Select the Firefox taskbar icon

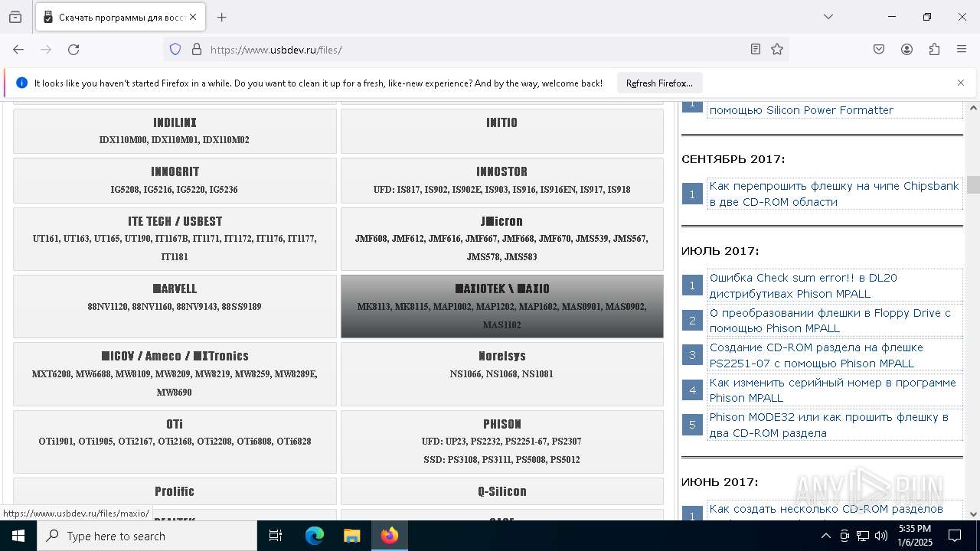[390, 536]
